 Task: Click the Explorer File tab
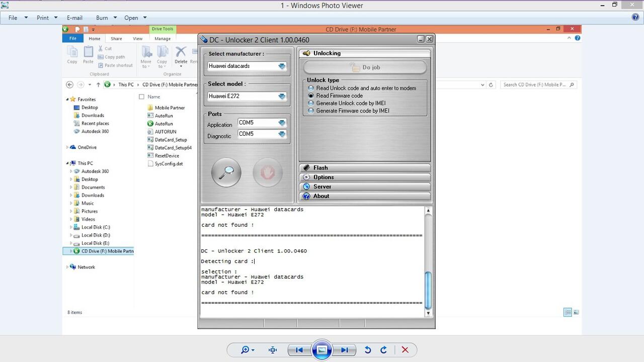73,38
